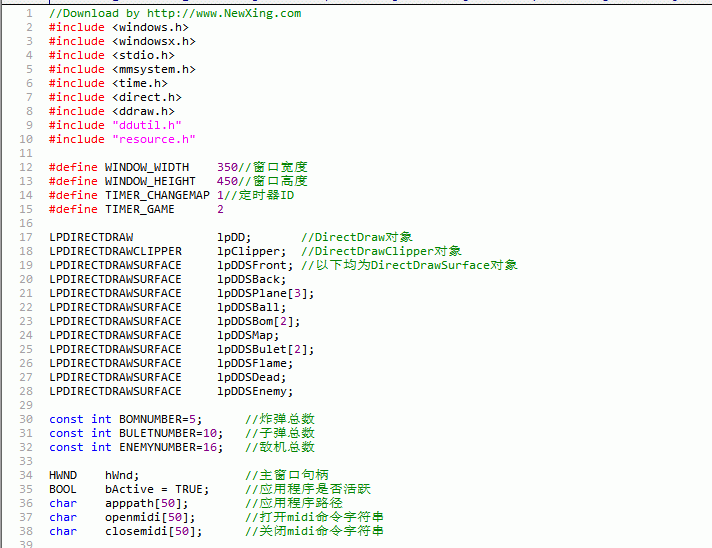
Task: Click the "resource.h" string
Action: [x=153, y=139]
